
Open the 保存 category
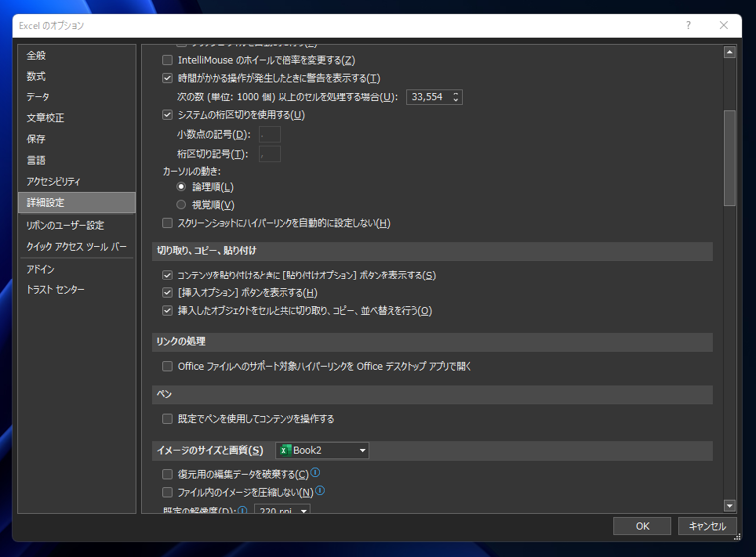[x=77, y=139]
